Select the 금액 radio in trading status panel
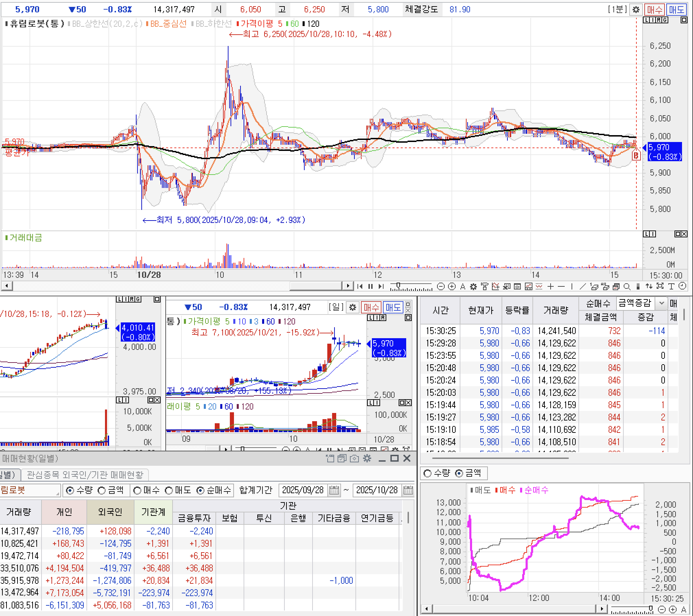Viewport: 693px width, 616px height. [x=102, y=490]
